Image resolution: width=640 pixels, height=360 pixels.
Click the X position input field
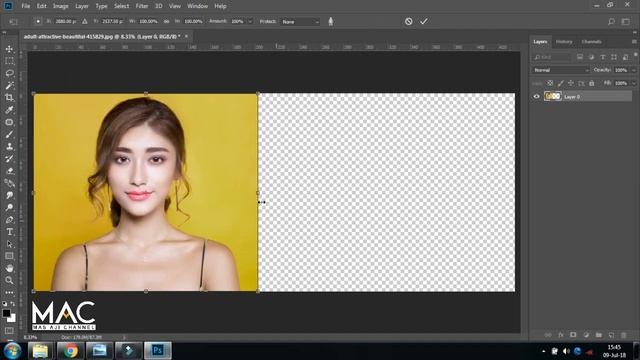click(x=66, y=21)
